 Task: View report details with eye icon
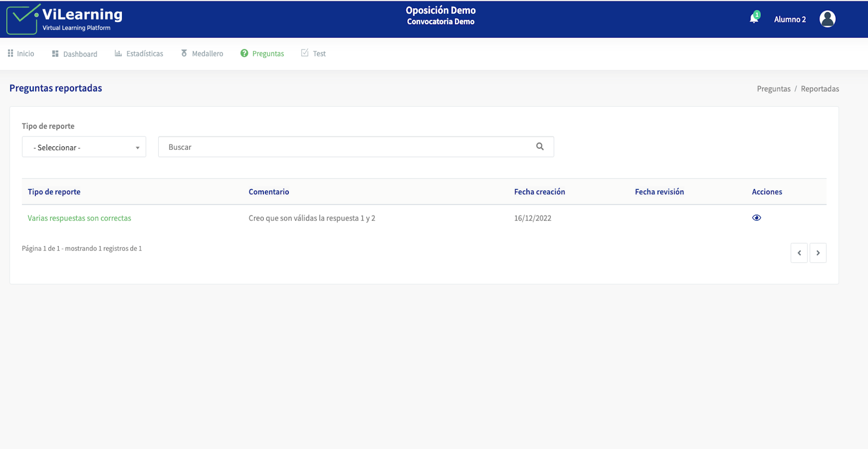pyautogui.click(x=756, y=218)
